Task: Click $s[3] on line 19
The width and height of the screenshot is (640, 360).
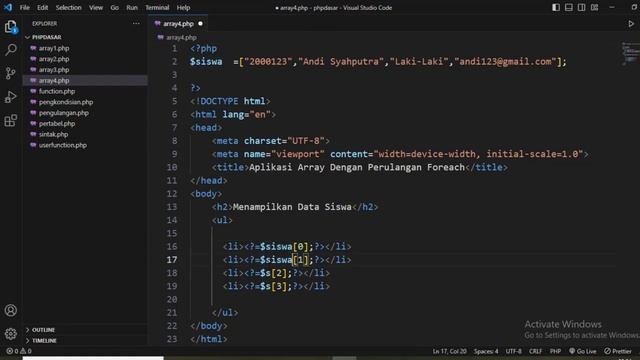Action: coord(273,286)
